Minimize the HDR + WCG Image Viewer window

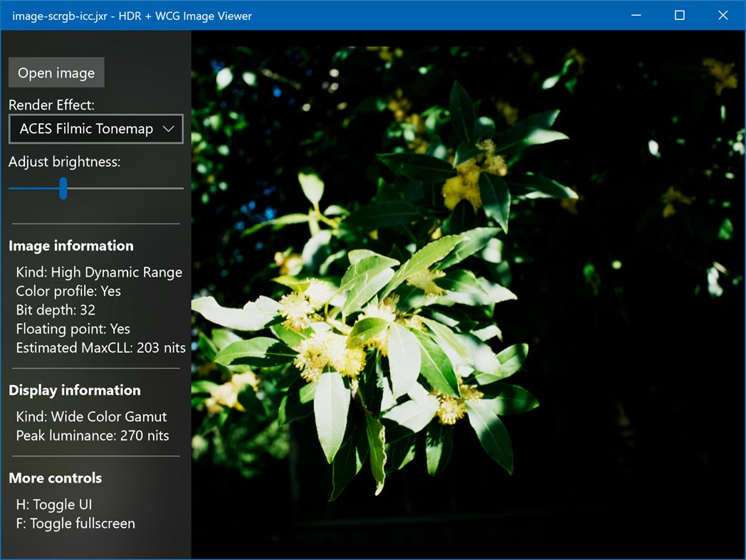[x=636, y=15]
